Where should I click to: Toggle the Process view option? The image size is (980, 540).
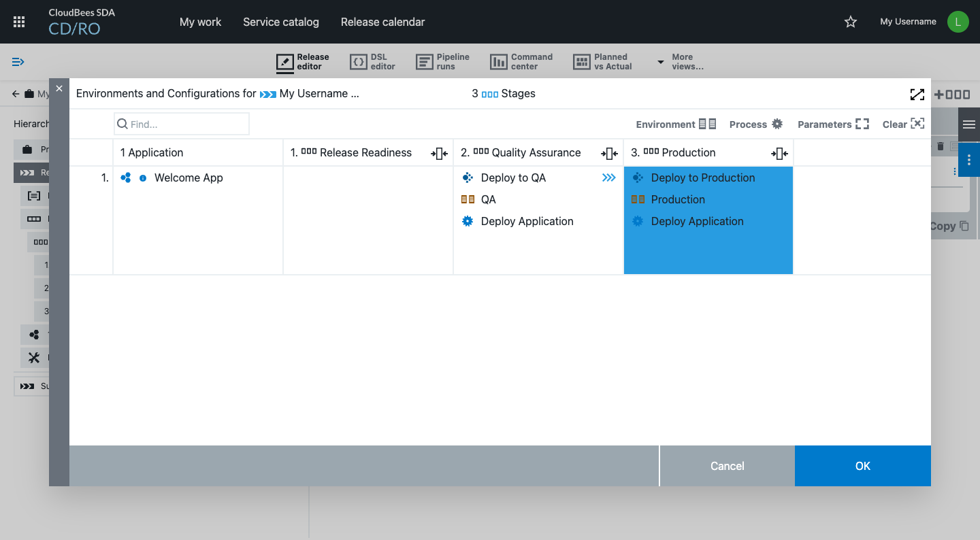(x=755, y=124)
